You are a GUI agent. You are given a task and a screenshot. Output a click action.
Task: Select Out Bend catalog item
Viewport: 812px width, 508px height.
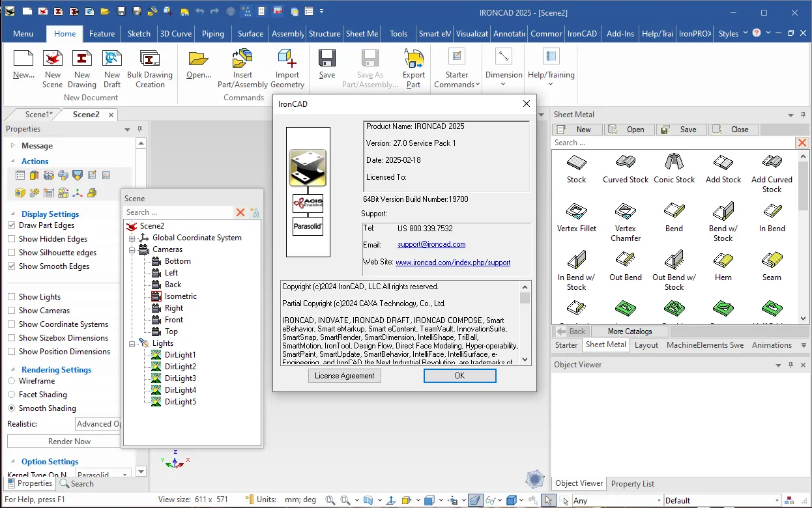(x=626, y=265)
